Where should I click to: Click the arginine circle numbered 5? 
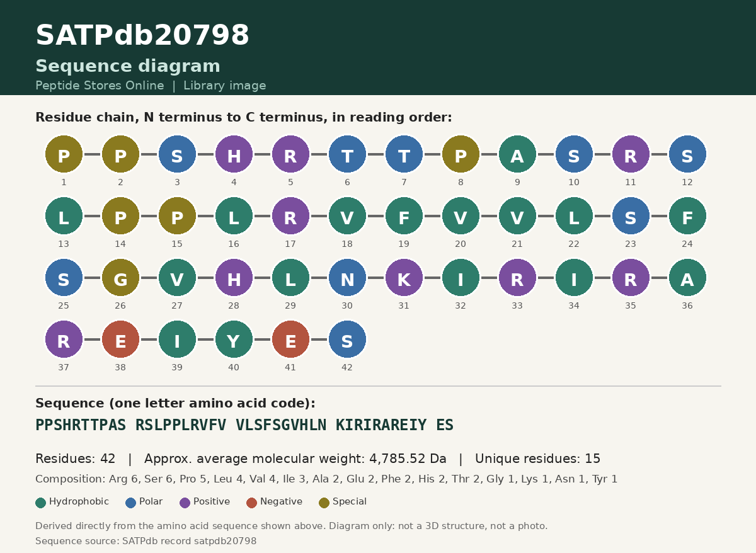290,154
